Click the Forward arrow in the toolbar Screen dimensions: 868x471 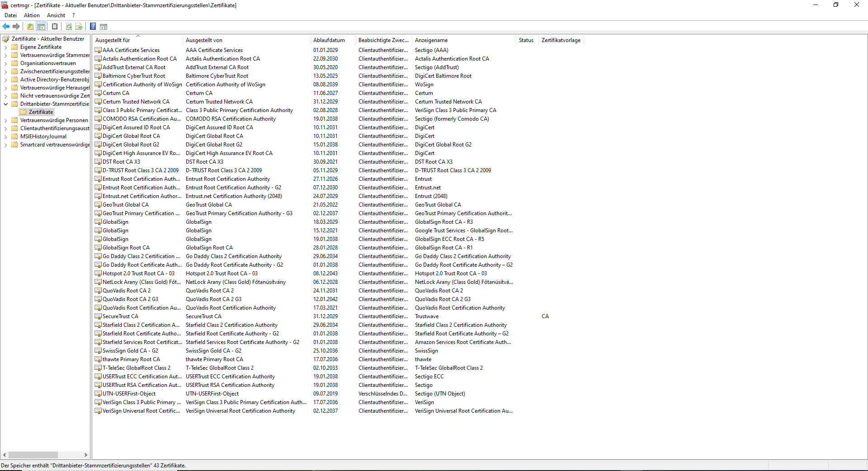point(16,26)
